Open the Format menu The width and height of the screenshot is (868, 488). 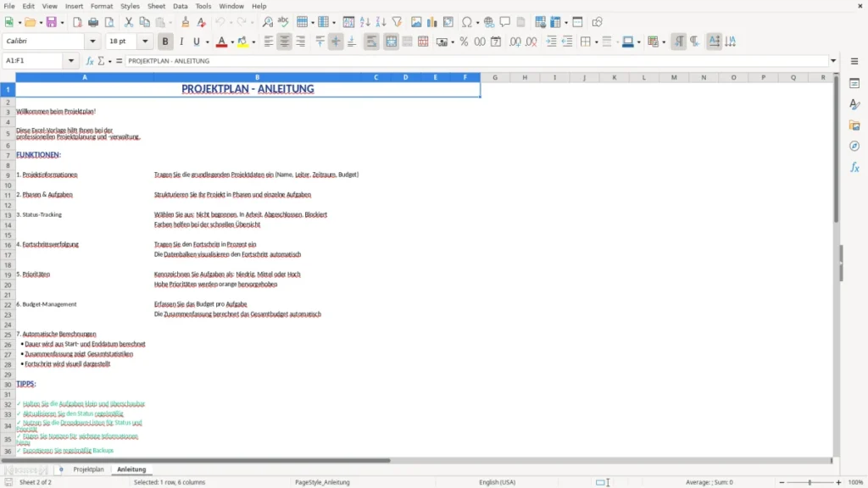point(102,6)
